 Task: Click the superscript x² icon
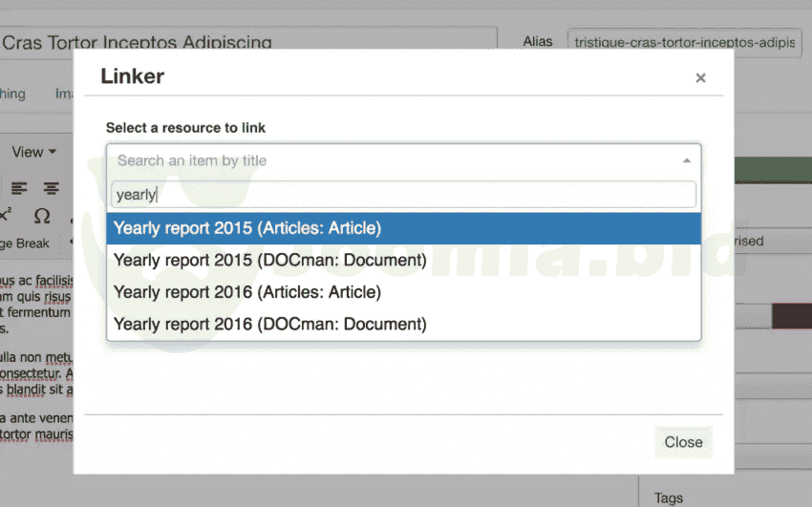click(7, 215)
